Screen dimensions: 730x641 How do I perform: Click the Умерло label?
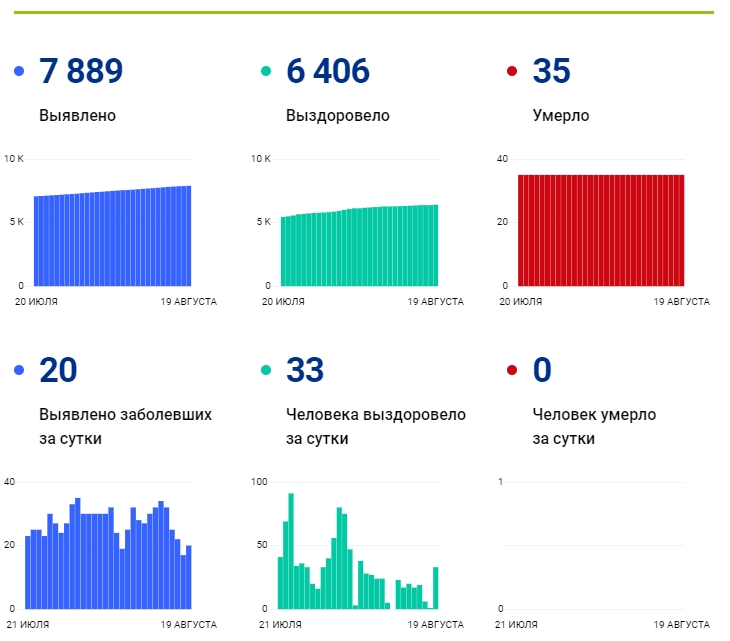coord(561,115)
